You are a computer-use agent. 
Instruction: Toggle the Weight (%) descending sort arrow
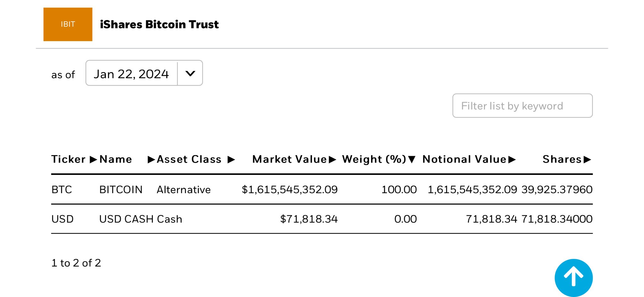coord(412,159)
